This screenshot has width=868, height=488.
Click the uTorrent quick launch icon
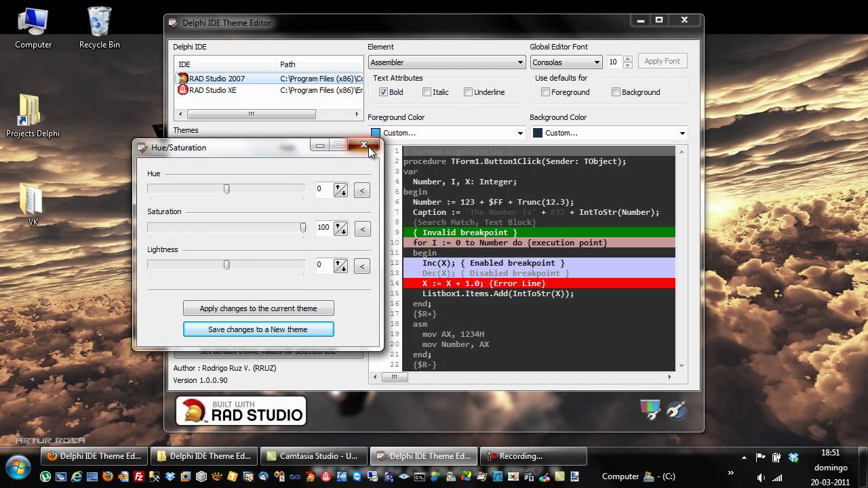pos(45,476)
